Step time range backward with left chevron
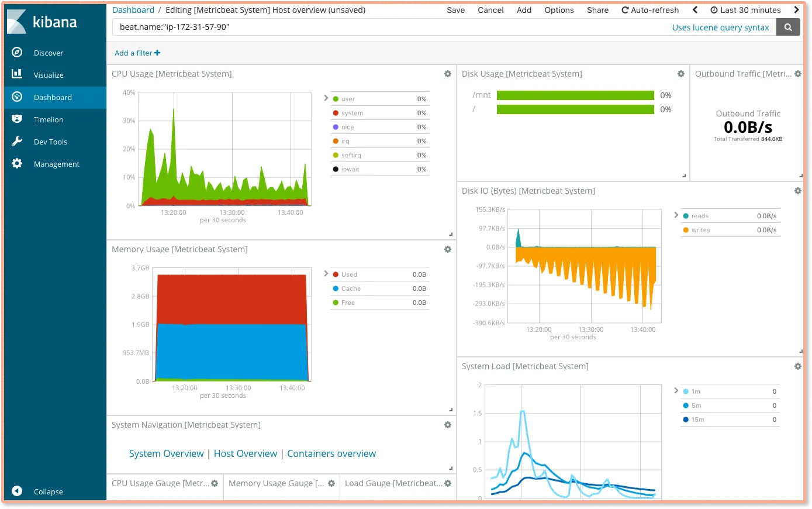The width and height of the screenshot is (812, 509). pyautogui.click(x=694, y=10)
